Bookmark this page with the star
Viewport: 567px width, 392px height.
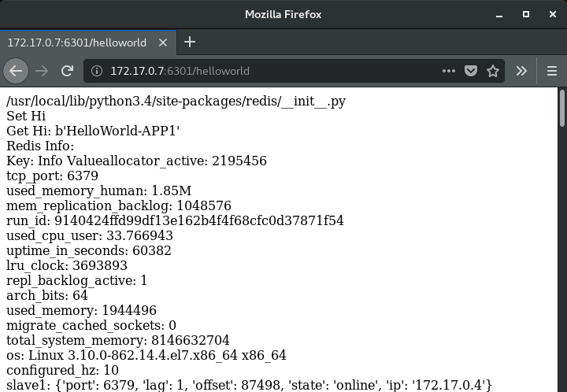[493, 71]
